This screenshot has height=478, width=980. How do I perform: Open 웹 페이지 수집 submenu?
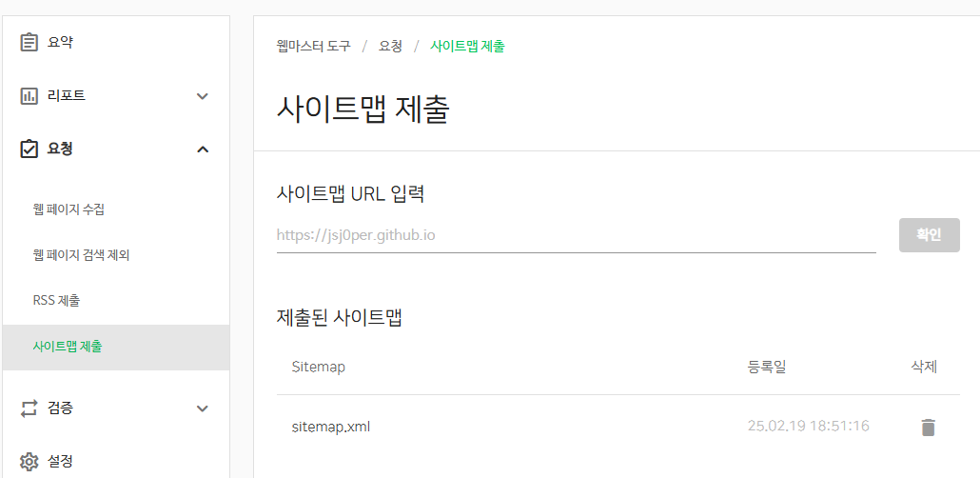coord(69,209)
